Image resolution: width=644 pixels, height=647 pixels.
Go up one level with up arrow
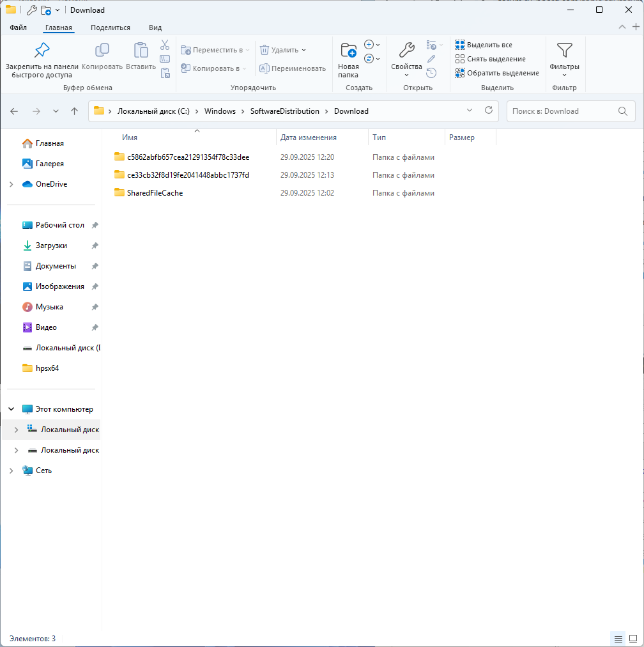click(74, 111)
